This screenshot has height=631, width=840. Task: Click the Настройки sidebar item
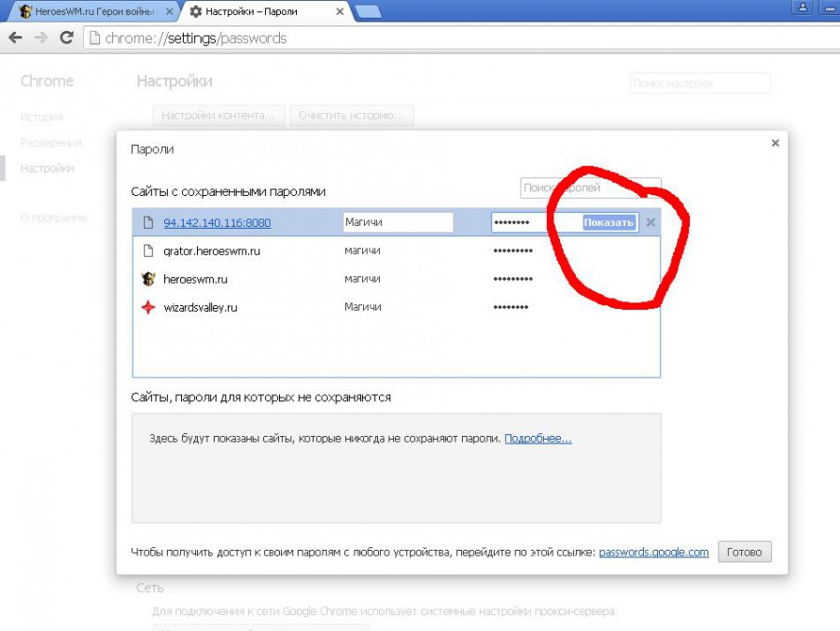pos(48,168)
